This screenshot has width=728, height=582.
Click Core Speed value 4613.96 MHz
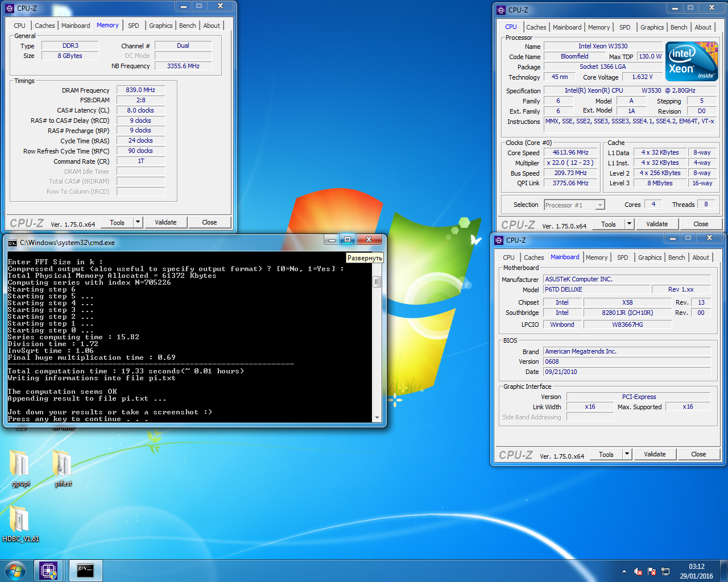(x=571, y=152)
